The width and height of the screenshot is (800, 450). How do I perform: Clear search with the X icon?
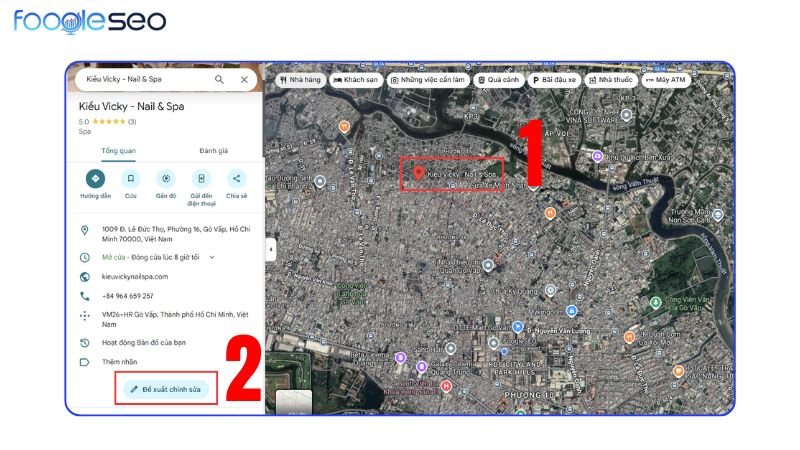pyautogui.click(x=244, y=79)
